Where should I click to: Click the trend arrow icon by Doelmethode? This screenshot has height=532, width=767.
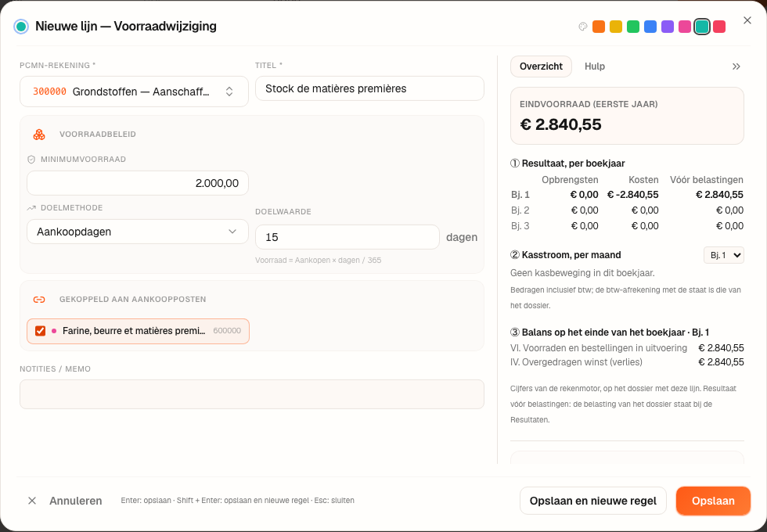[31, 208]
